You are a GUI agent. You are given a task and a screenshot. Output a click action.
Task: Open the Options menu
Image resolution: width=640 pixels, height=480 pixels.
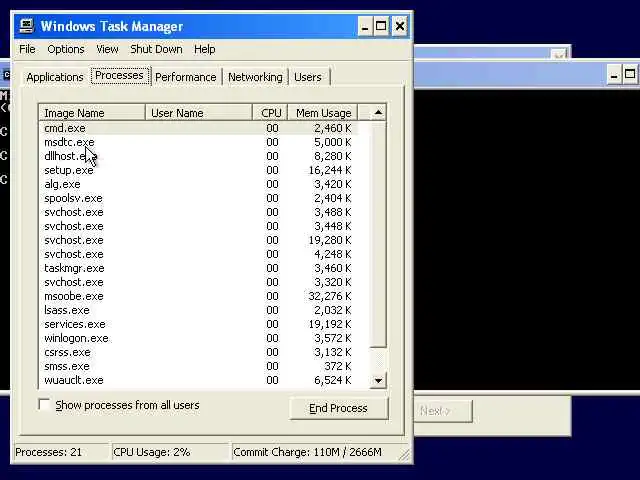coord(66,49)
